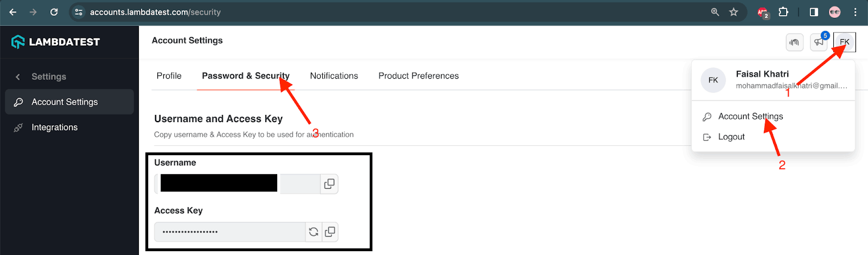868x255 pixels.
Task: Toggle the browser side panel icon
Action: point(814,12)
